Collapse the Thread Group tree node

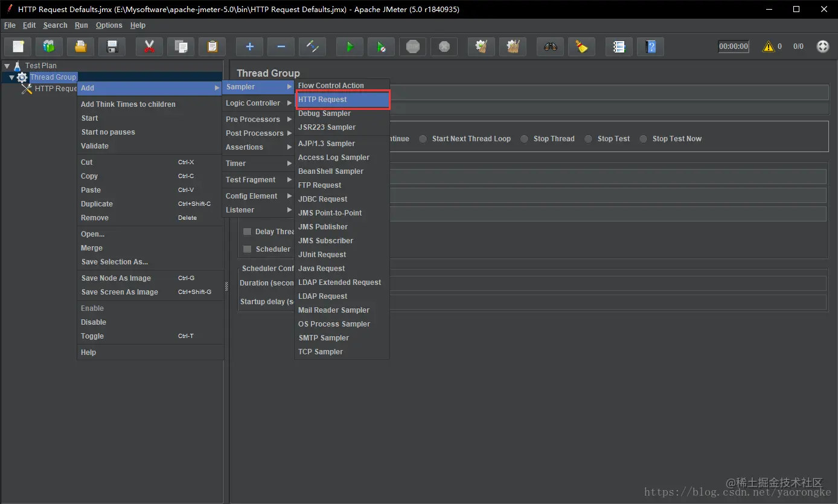coord(11,77)
